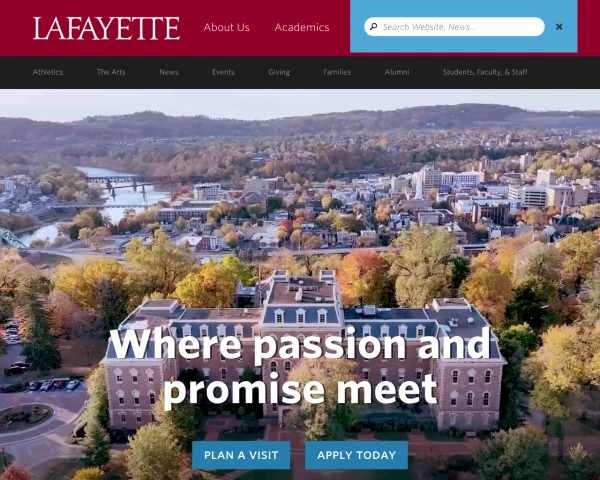Screen dimensions: 600x480
Task: Click the magnifying glass search icon
Action: pyautogui.click(x=373, y=26)
